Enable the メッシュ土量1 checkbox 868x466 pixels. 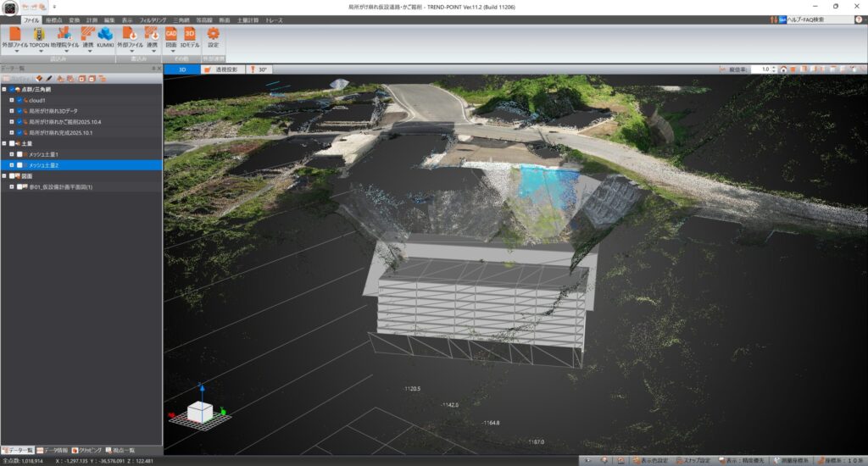19,154
